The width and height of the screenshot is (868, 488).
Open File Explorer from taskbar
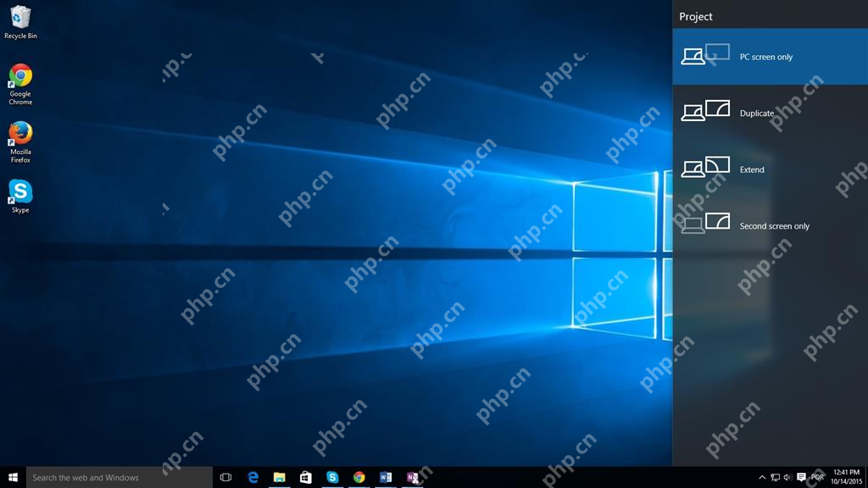point(280,477)
